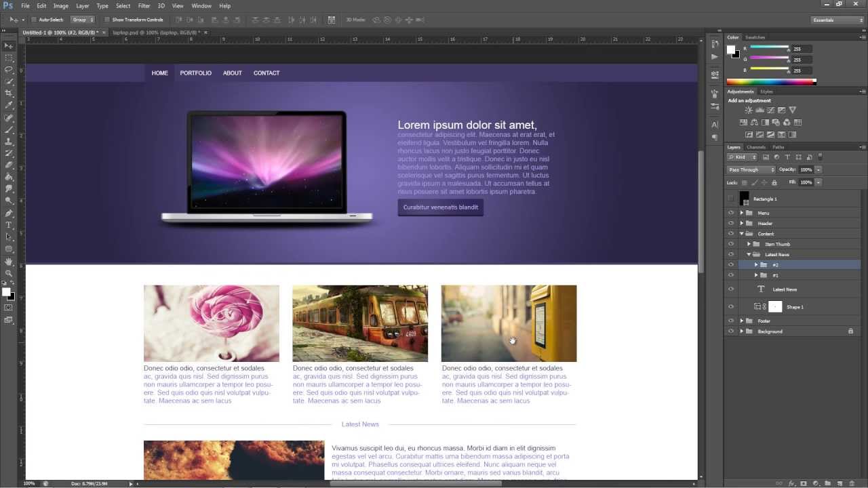This screenshot has width=868, height=488.
Task: Select the Lasso tool
Action: (x=9, y=70)
